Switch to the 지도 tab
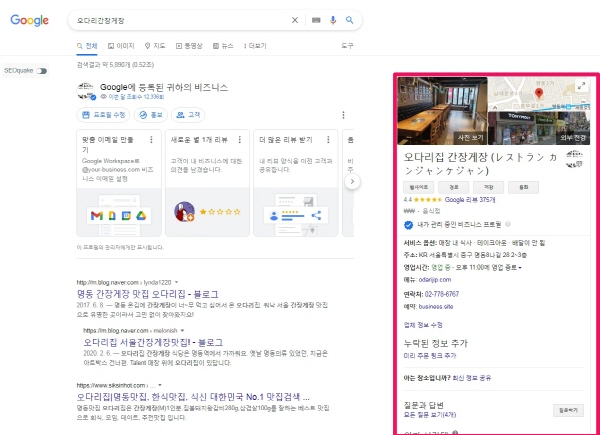Image resolution: width=600 pixels, height=435 pixels. click(155, 46)
